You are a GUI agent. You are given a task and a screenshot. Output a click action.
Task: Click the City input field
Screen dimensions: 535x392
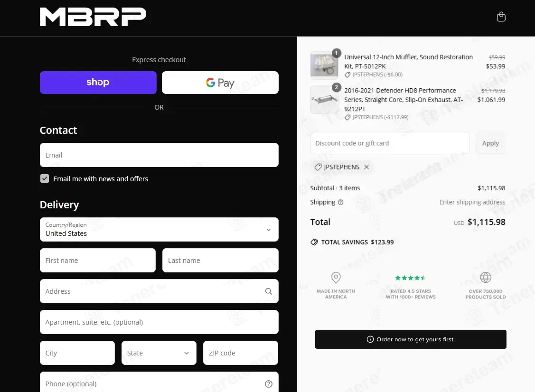coord(77,353)
